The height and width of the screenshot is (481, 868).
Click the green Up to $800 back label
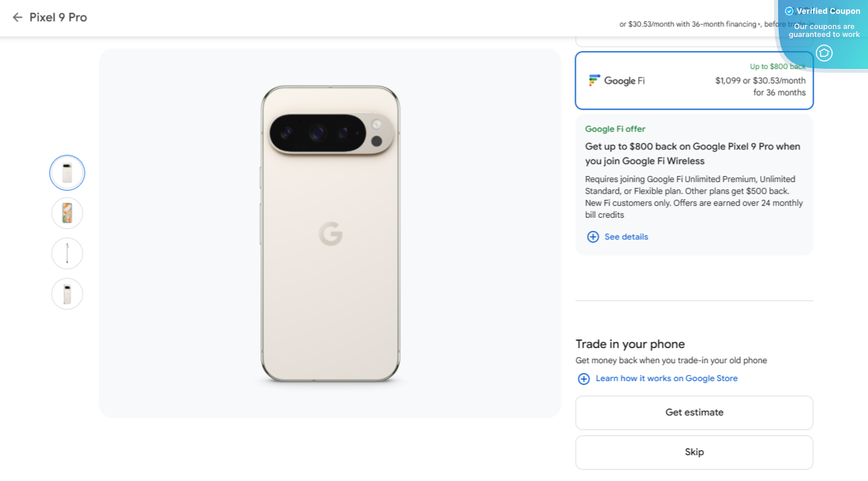pyautogui.click(x=778, y=66)
